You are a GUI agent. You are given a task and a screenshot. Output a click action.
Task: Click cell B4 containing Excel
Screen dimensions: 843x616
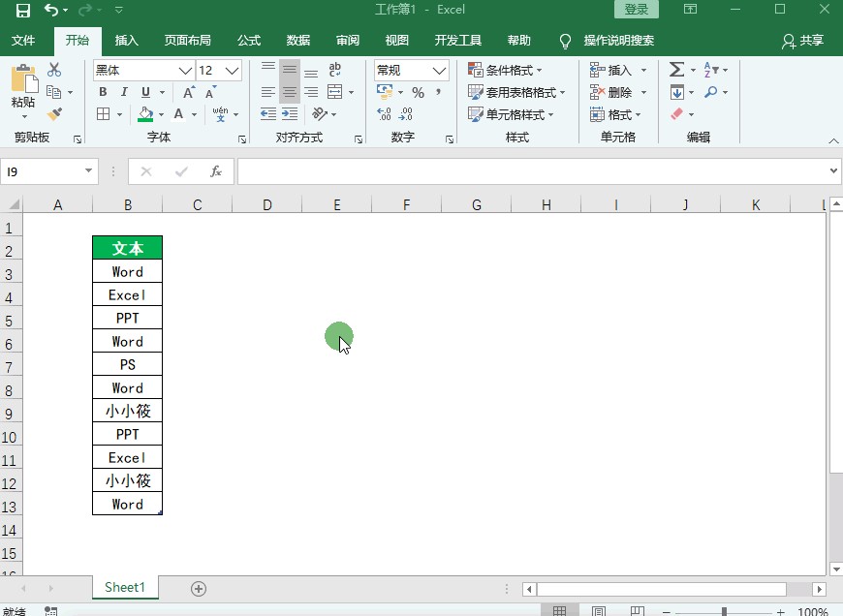[127, 295]
